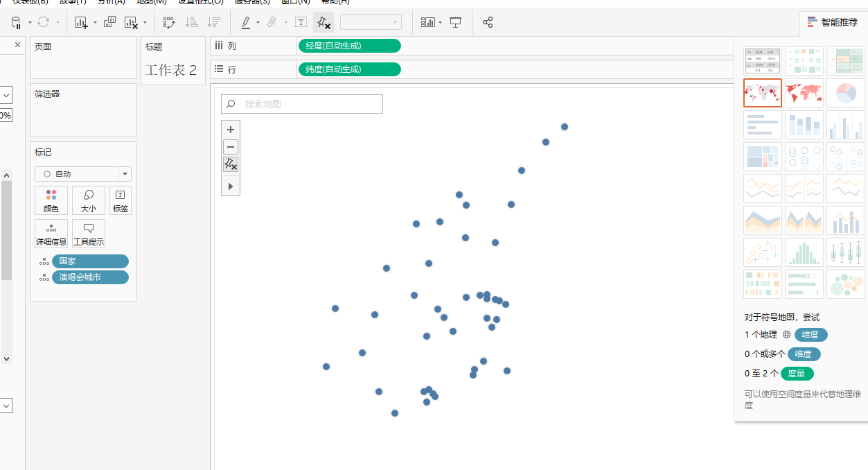This screenshot has width=868, height=470.
Task: Choose packed bubbles in Show Me
Action: point(846,284)
